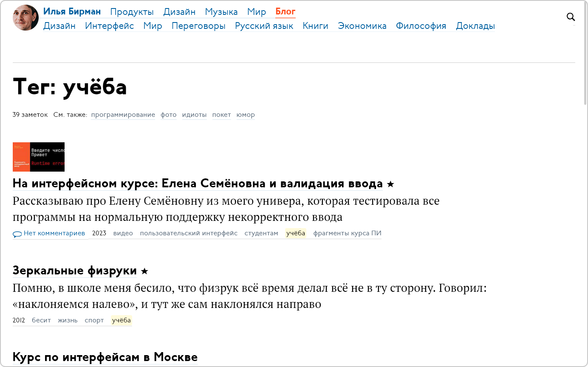Go to the Музыка section
This screenshot has height=367, width=588.
tap(221, 12)
